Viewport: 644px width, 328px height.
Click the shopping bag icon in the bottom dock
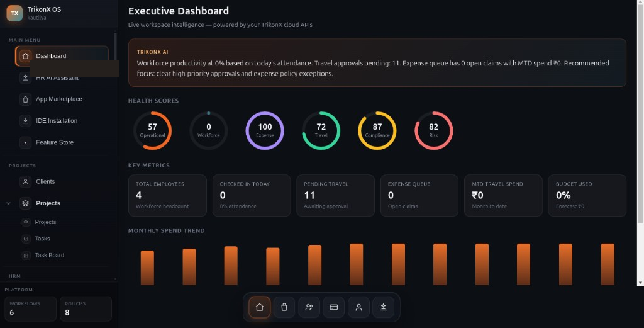tap(284, 307)
